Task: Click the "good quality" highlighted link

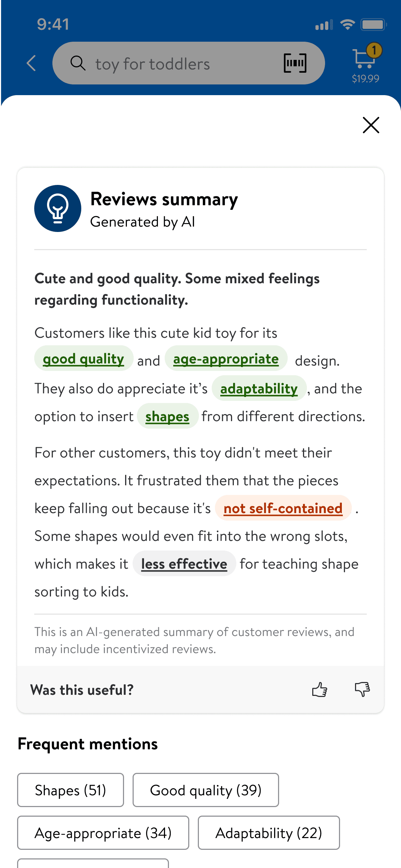Action: (83, 359)
